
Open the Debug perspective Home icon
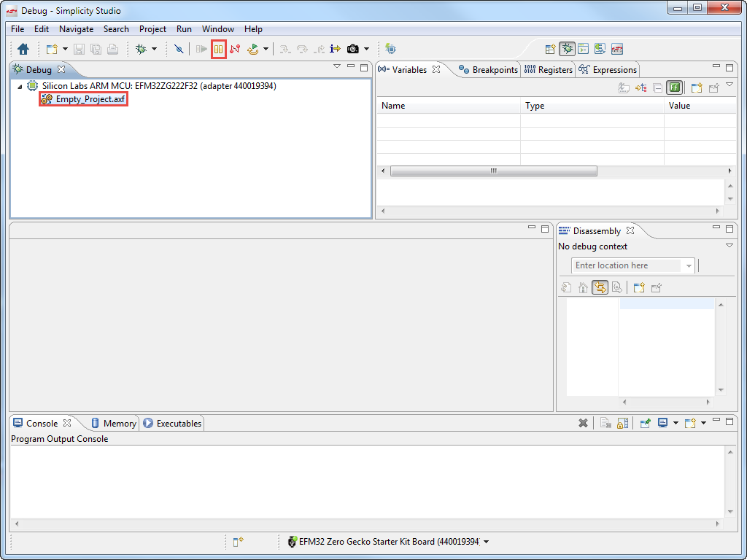[22, 49]
